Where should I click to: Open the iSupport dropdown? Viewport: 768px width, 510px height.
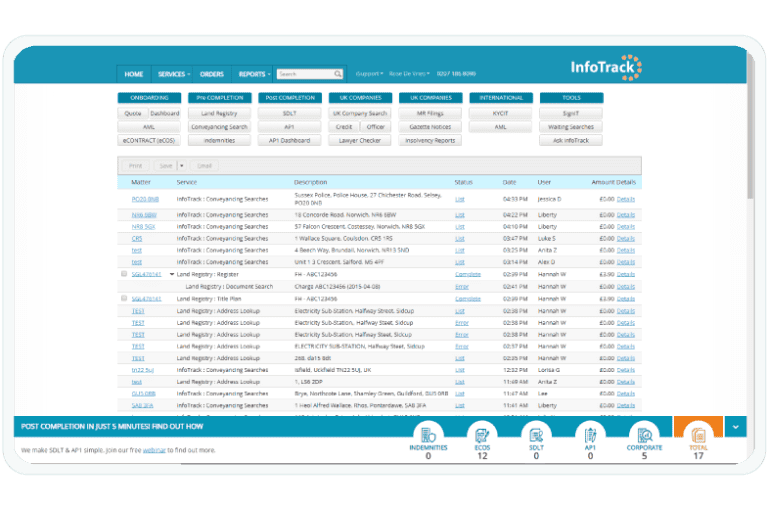(369, 74)
